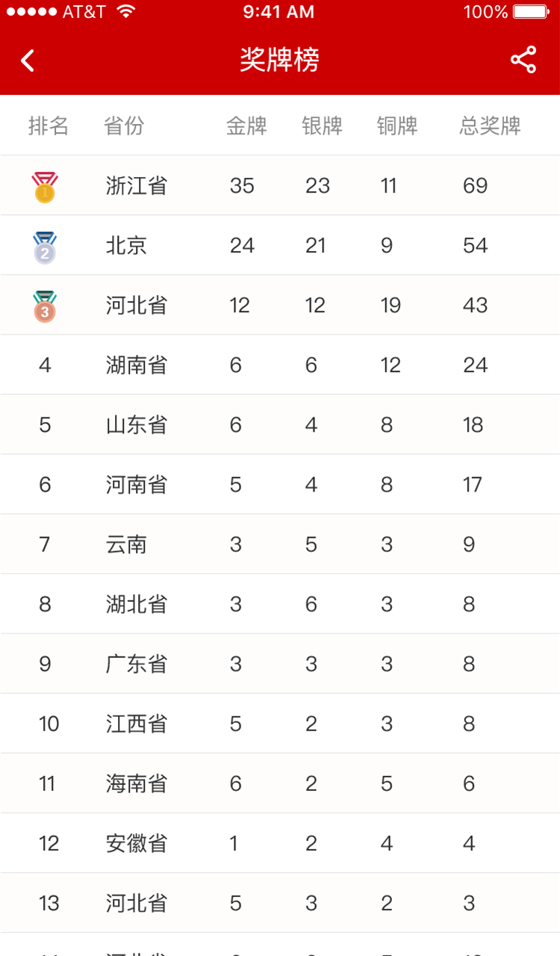Screen dimensions: 560x956
Task: Select the 山东省 entry
Action: (280, 424)
